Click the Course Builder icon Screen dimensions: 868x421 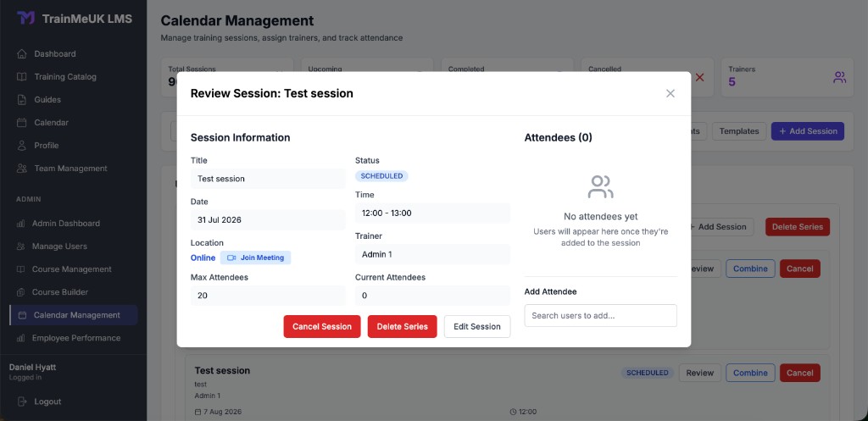[20, 292]
